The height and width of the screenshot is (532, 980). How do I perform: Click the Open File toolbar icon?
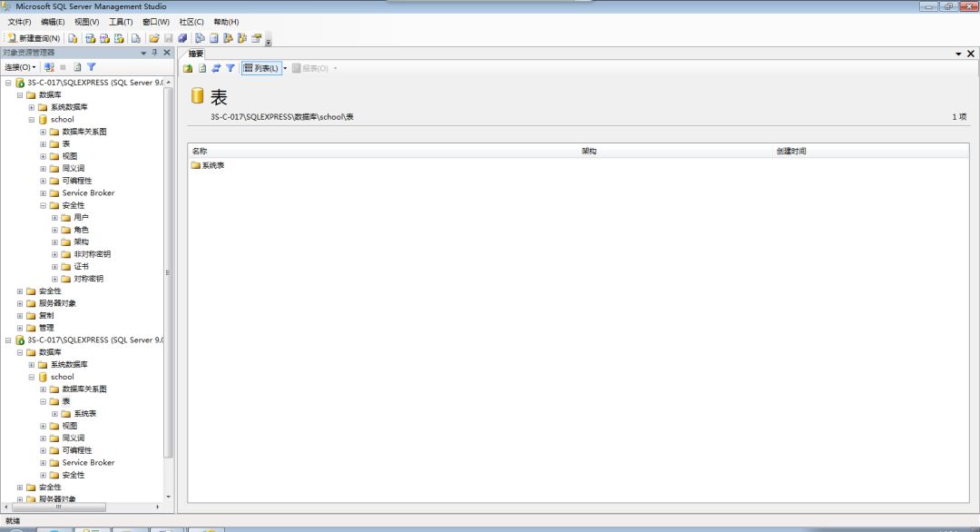pos(153,38)
